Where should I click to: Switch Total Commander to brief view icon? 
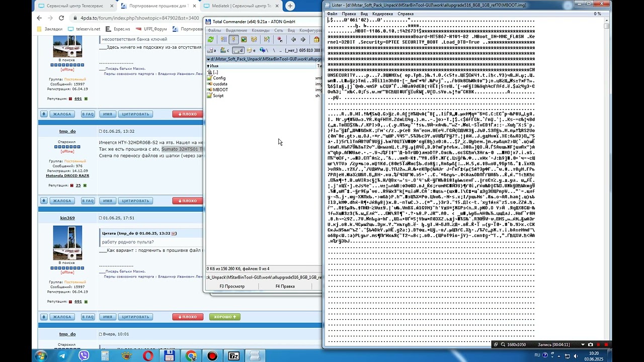(223, 39)
